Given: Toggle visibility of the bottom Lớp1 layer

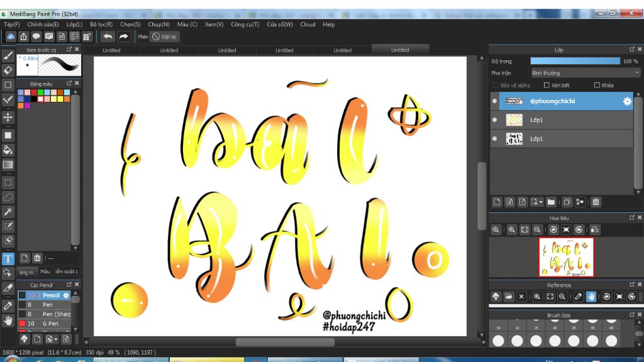Looking at the screenshot, I should [x=494, y=139].
